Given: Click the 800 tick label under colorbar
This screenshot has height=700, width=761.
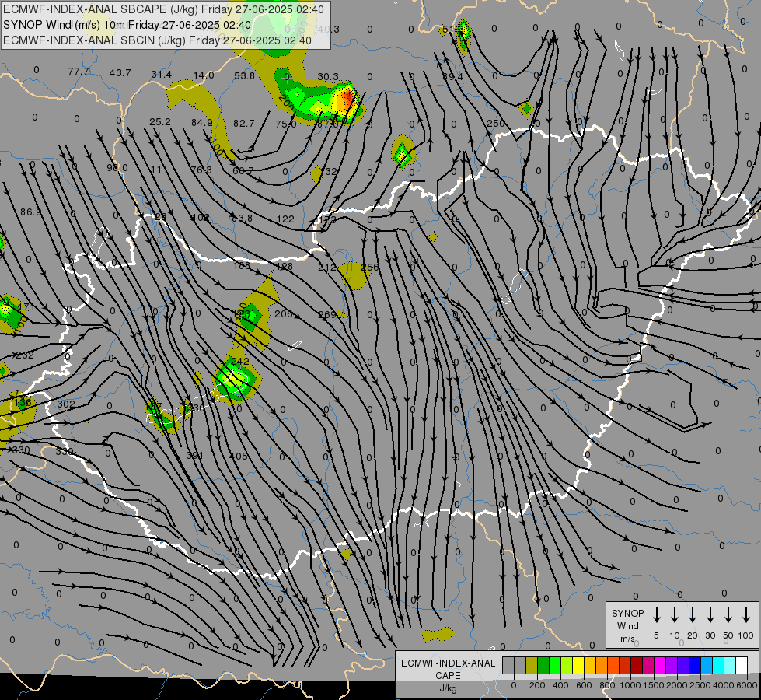Looking at the screenshot, I should pyautogui.click(x=607, y=685).
